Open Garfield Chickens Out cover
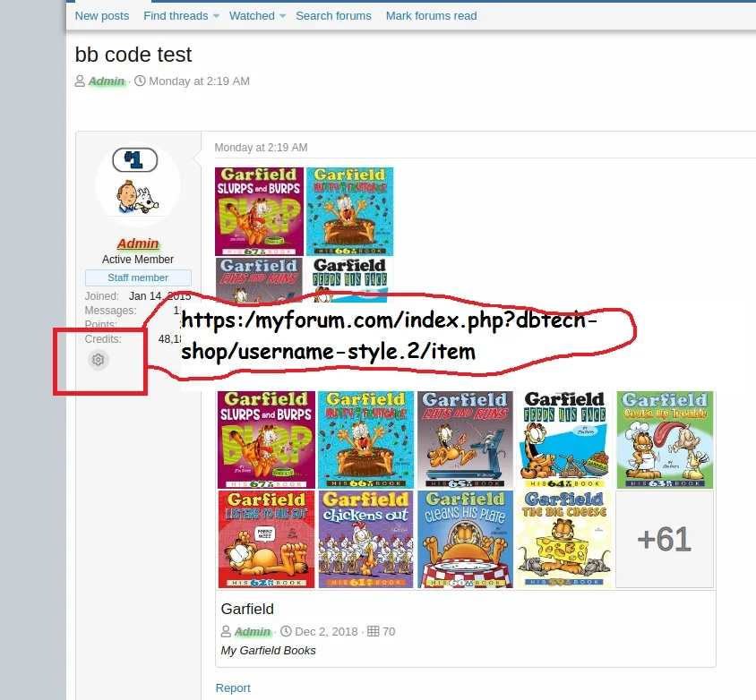756x700 pixels. (x=366, y=539)
